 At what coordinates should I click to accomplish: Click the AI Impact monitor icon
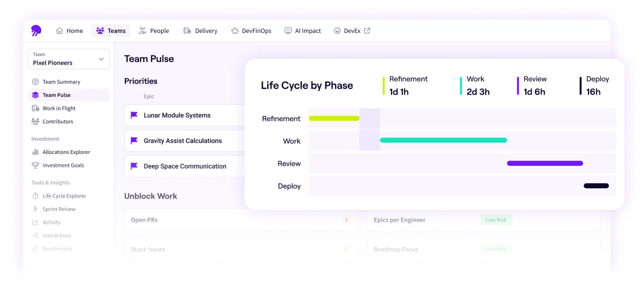[x=288, y=31]
